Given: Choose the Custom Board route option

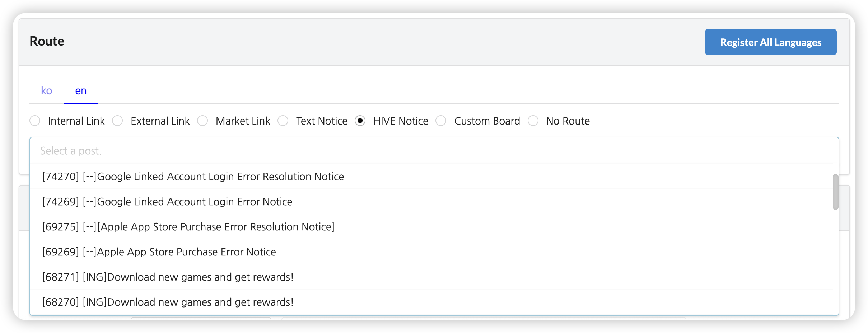Looking at the screenshot, I should point(441,121).
